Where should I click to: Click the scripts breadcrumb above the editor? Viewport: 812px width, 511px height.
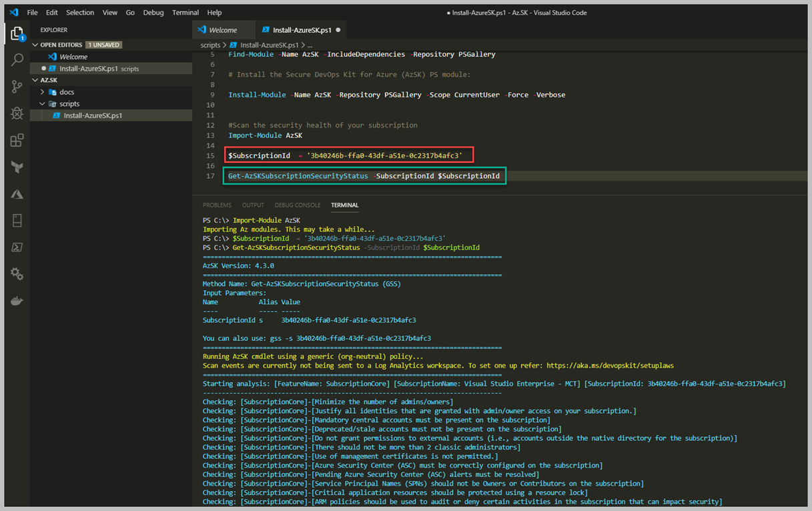tap(210, 45)
